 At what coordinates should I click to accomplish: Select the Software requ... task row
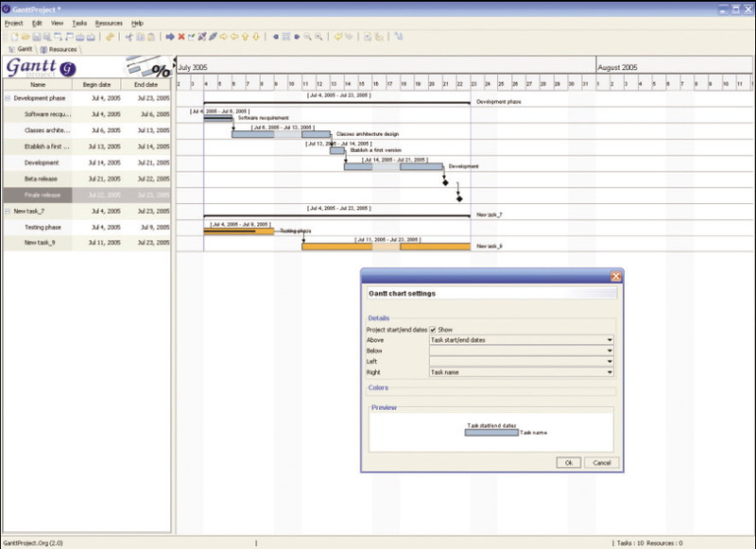[87, 114]
